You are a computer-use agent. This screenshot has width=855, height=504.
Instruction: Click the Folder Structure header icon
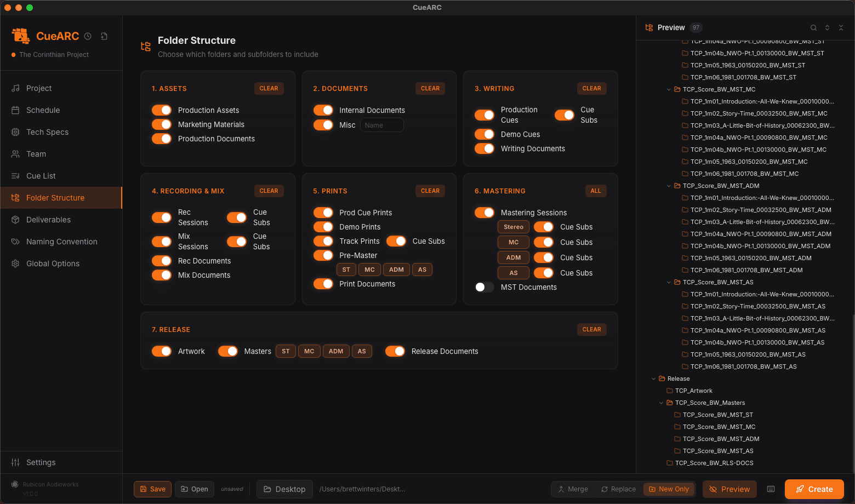pos(146,47)
